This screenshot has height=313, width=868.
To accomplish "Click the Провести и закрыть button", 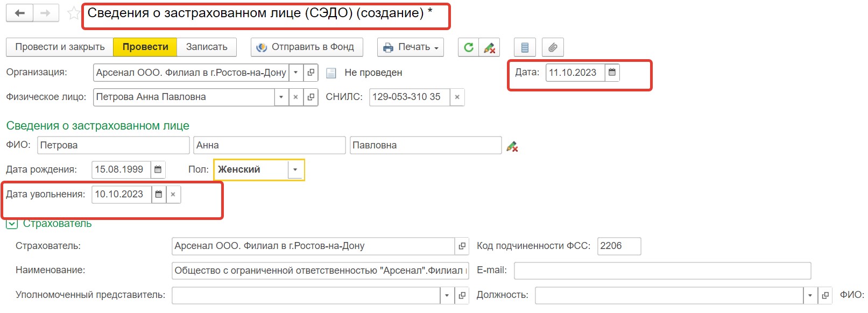I will tap(60, 47).
